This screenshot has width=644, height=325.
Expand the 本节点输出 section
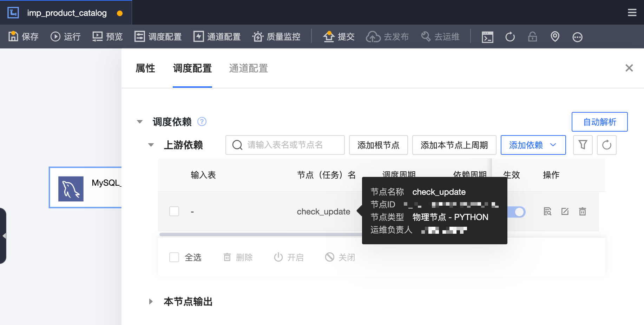(151, 301)
